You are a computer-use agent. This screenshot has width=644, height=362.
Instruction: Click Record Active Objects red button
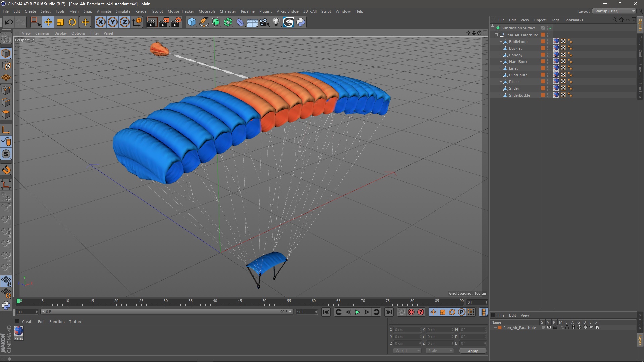coord(411,312)
